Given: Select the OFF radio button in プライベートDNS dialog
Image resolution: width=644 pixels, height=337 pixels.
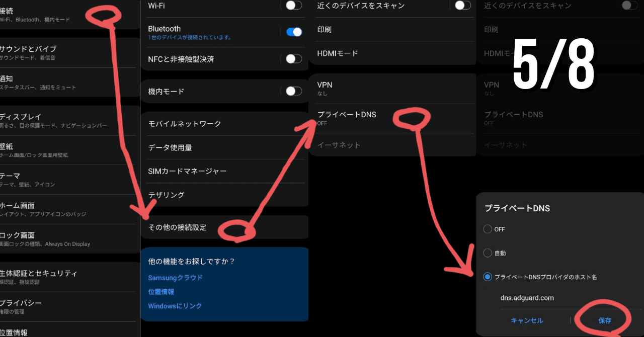Looking at the screenshot, I should pos(487,229).
